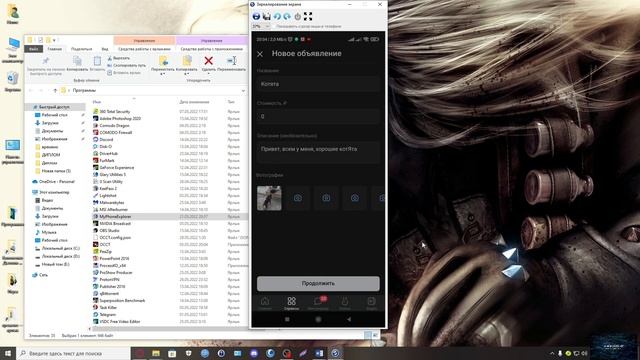Open the Файл tab in Explorer

tap(33, 49)
